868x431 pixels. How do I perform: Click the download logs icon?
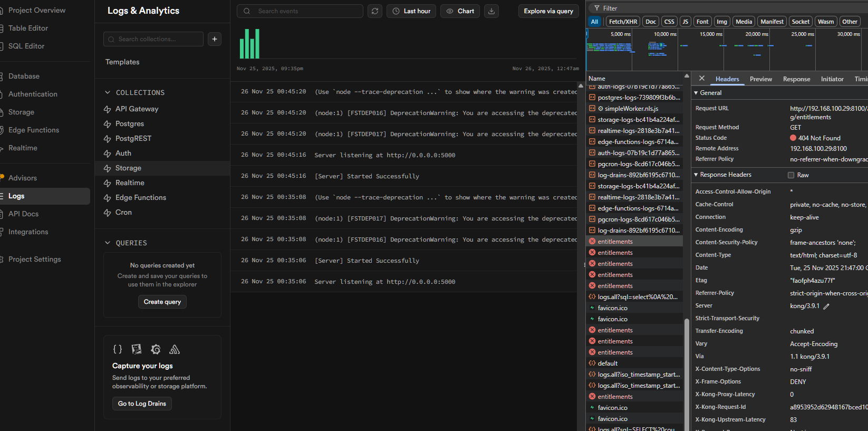point(491,11)
